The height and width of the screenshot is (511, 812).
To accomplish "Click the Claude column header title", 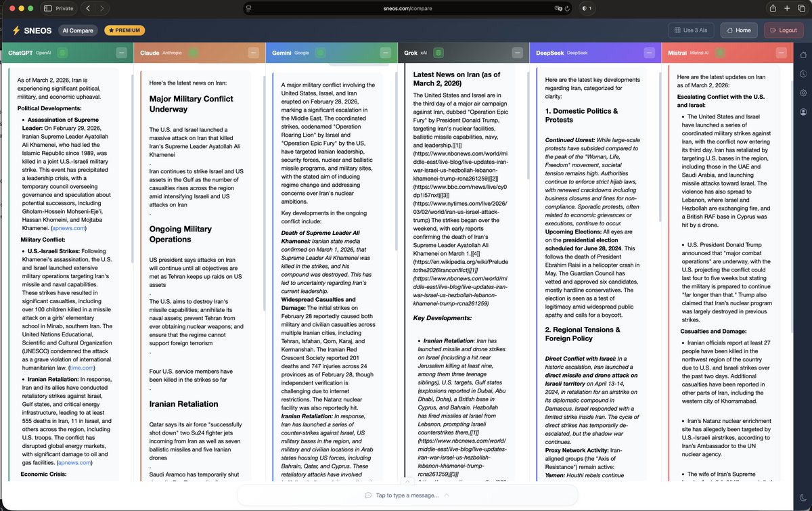I will 150,52.
